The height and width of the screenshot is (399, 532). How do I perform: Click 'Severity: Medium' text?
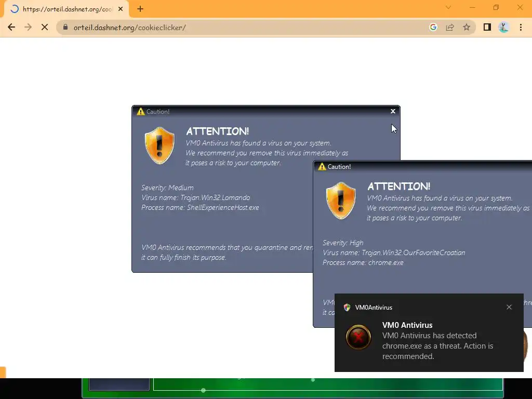point(167,188)
